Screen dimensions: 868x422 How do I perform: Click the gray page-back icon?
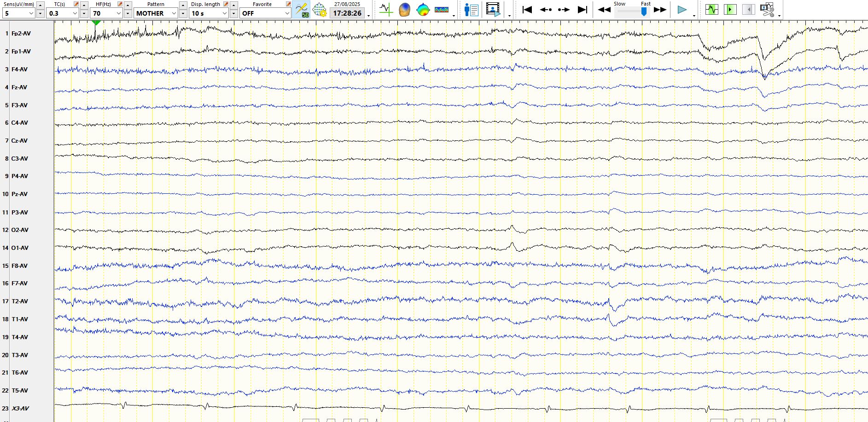(x=749, y=10)
